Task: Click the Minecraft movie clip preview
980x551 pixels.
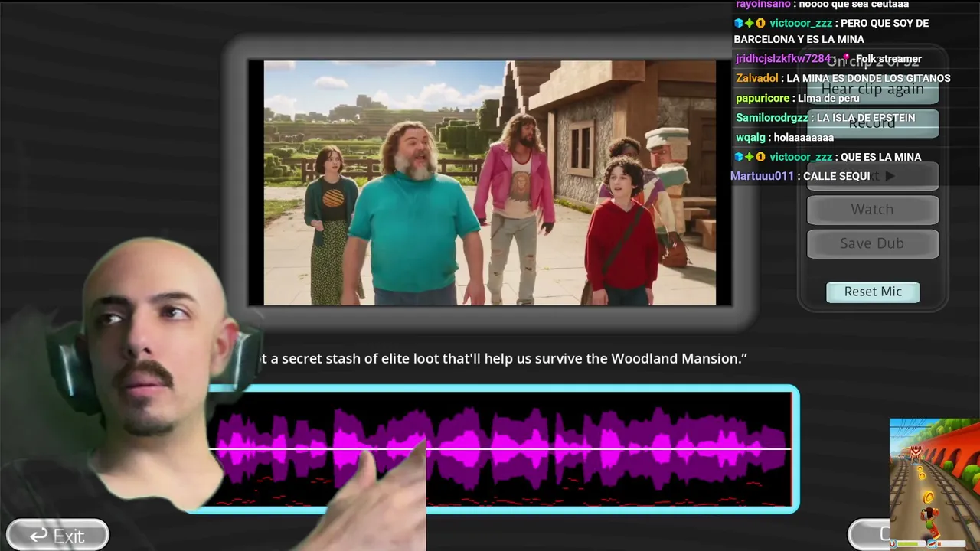Action: [x=490, y=183]
